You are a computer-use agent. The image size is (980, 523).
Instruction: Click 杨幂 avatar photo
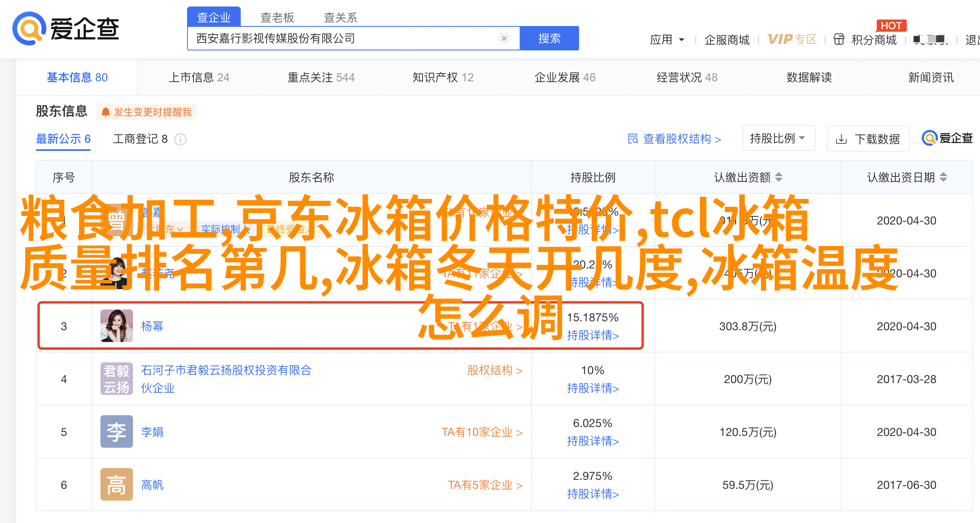[117, 326]
